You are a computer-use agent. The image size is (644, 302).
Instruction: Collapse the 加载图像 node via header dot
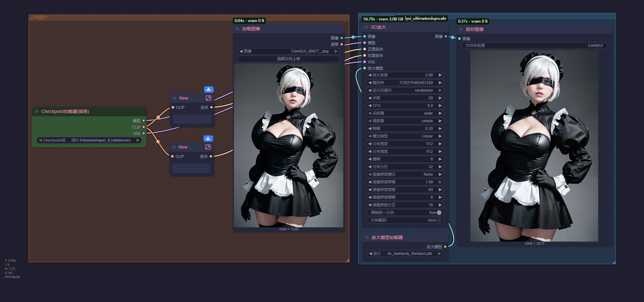click(238, 29)
